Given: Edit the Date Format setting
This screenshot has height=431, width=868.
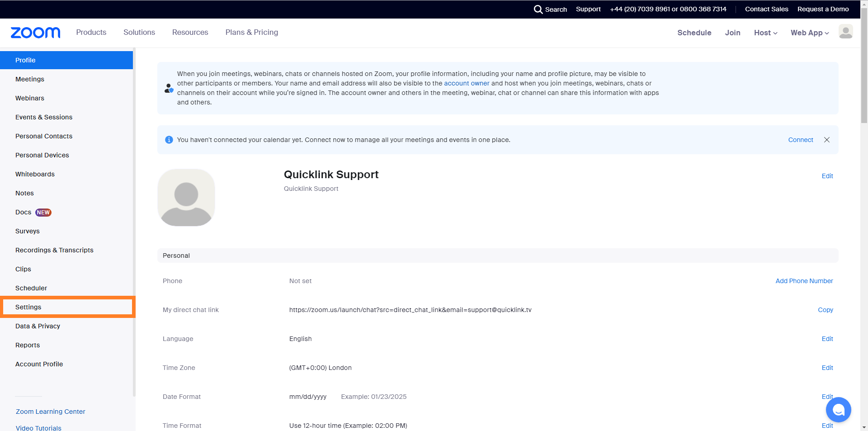Looking at the screenshot, I should pos(827,397).
